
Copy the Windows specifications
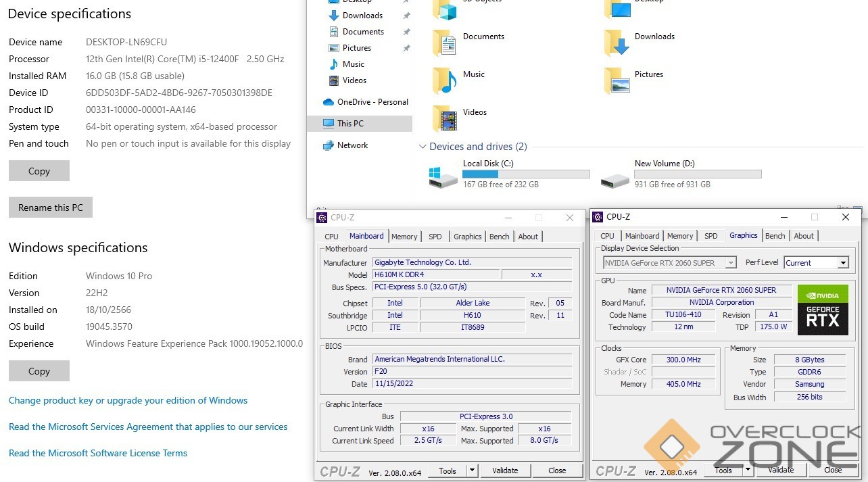tap(39, 371)
